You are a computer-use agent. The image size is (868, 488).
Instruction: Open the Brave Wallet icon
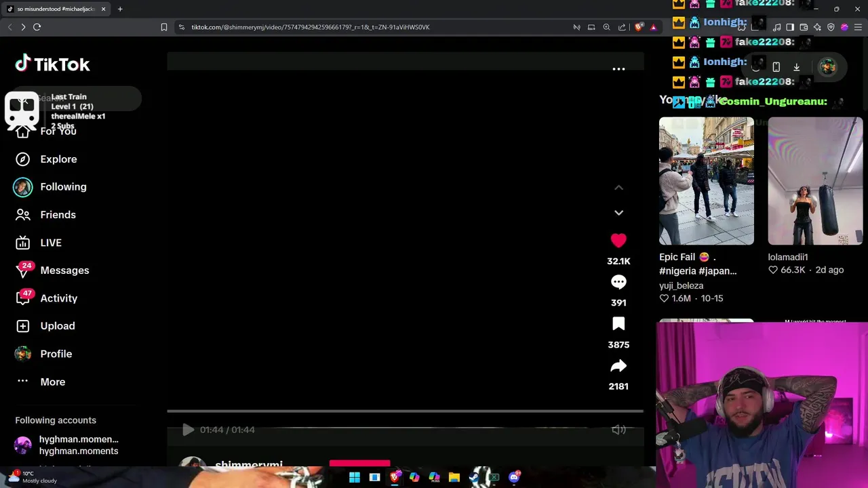804,27
